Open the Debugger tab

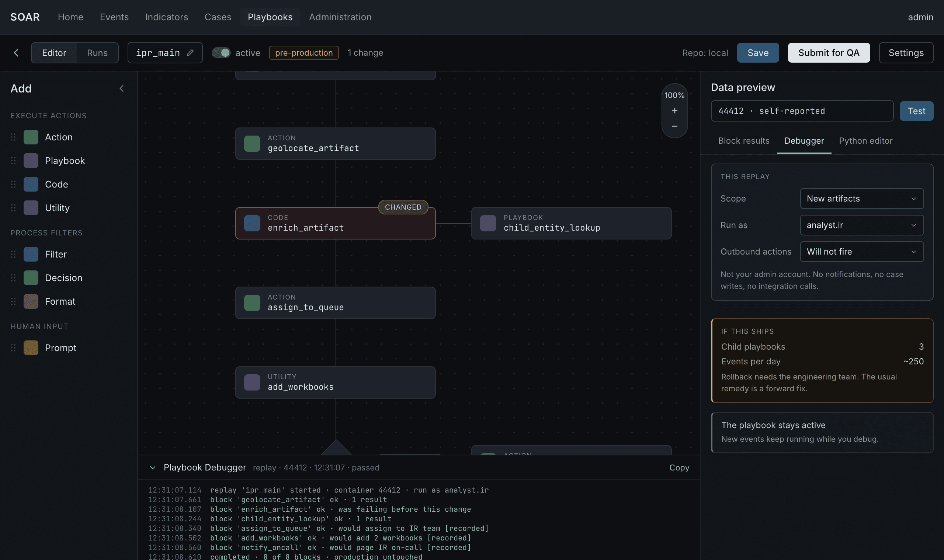pos(804,141)
